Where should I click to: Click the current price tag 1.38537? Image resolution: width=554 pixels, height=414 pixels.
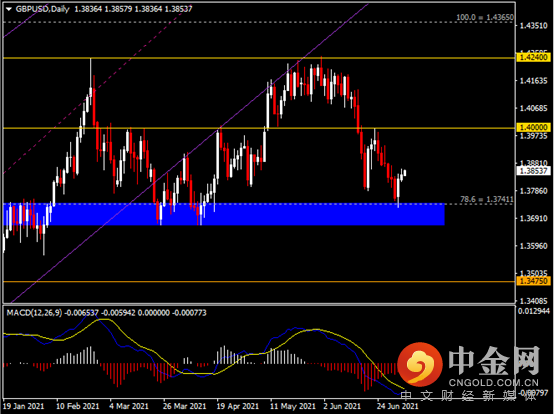tap(534, 171)
